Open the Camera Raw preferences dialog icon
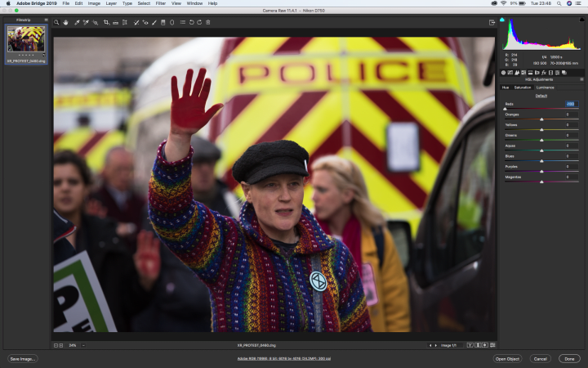 point(183,23)
